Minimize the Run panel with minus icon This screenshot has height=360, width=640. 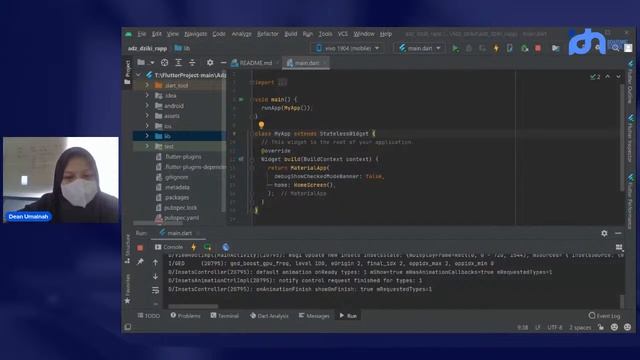[618, 233]
